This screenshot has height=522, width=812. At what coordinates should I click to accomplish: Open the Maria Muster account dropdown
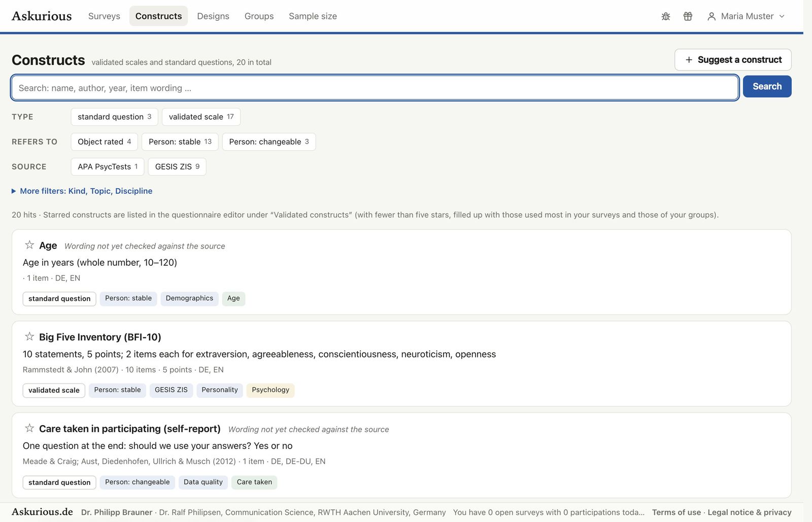pyautogui.click(x=746, y=16)
